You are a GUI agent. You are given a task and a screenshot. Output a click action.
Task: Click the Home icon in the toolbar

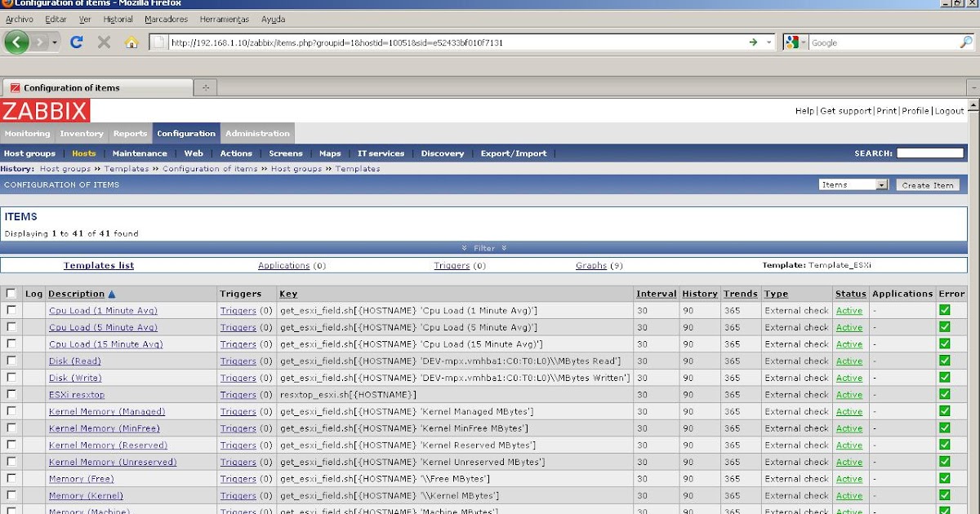131,42
